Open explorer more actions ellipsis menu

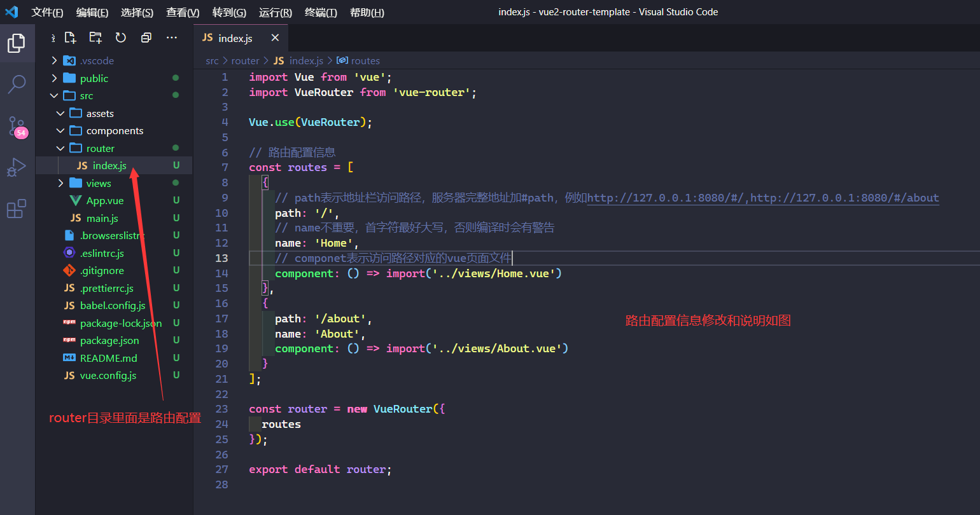point(171,38)
